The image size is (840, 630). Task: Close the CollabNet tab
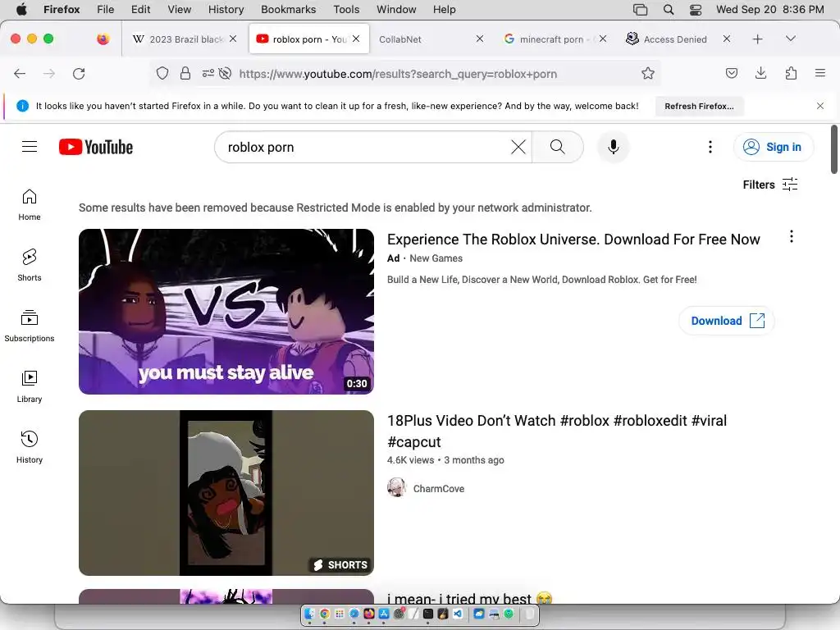[x=479, y=39]
